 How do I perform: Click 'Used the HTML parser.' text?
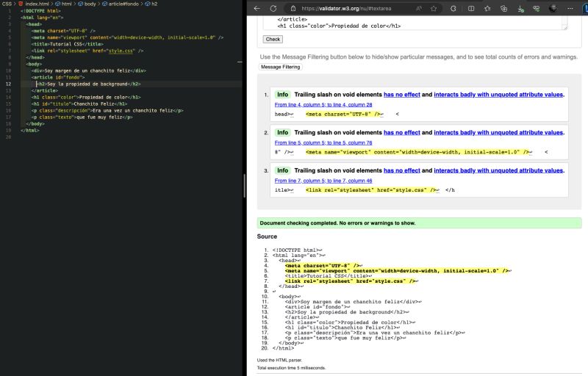[x=279, y=360]
